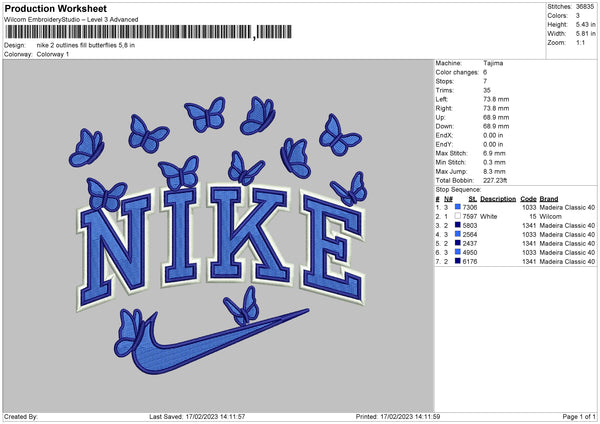Image resolution: width=600 pixels, height=424 pixels.
Task: Select the Min Stitch value 0.3 mm
Action: coord(494,162)
